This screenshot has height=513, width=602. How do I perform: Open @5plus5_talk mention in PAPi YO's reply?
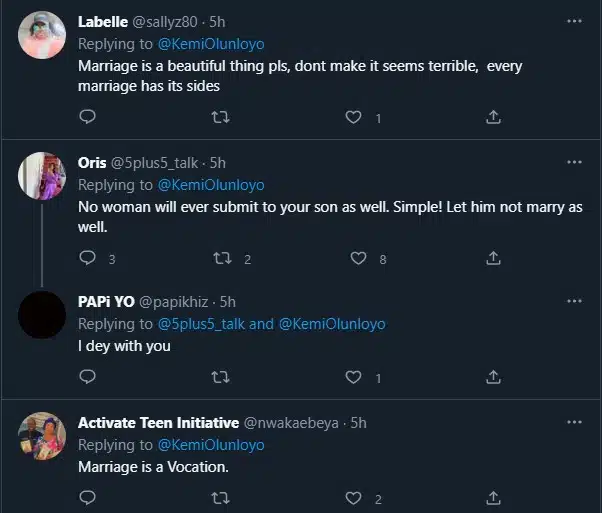201,324
